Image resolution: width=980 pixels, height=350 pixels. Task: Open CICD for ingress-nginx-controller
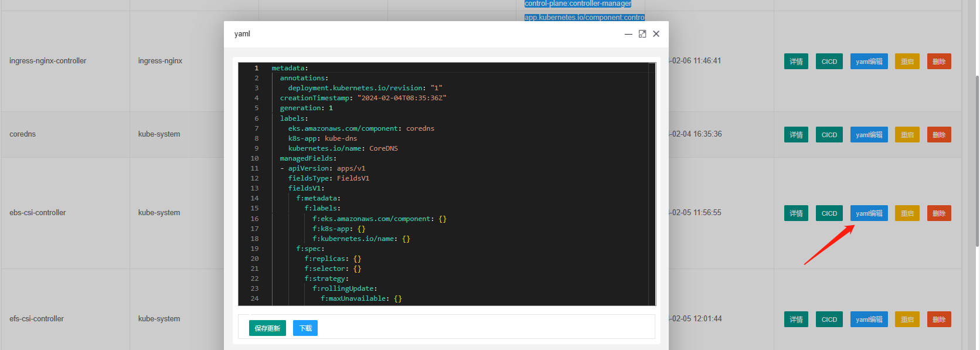829,62
